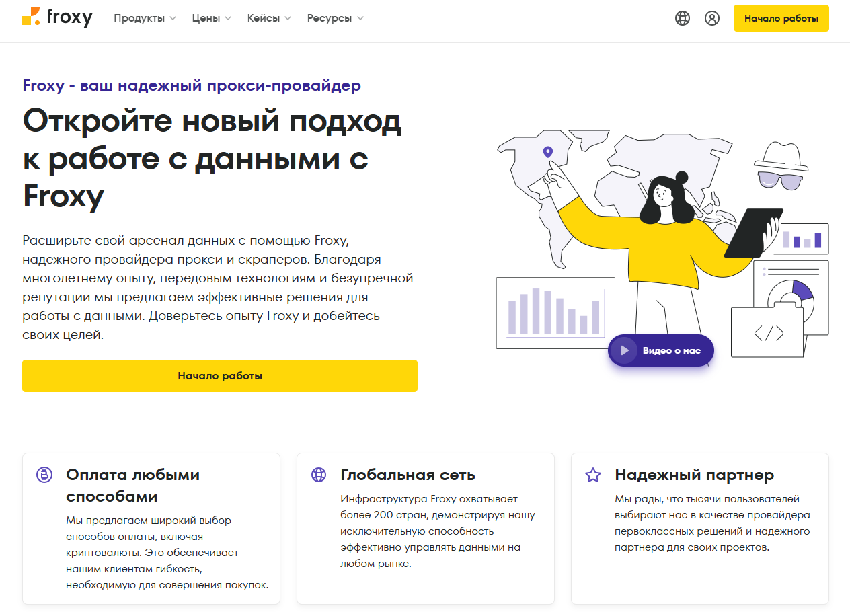Click the text about криптовалюты payment options
The image size is (850, 616).
(167, 553)
